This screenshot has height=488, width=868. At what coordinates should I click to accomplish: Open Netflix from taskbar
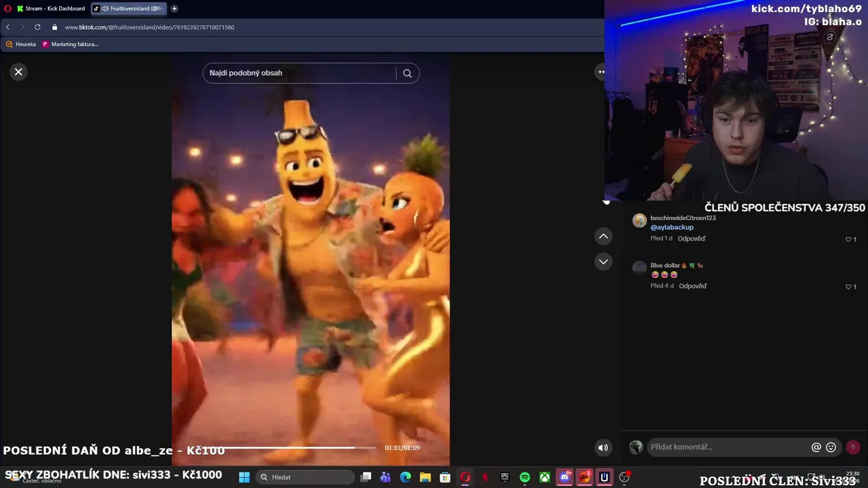pos(485,477)
